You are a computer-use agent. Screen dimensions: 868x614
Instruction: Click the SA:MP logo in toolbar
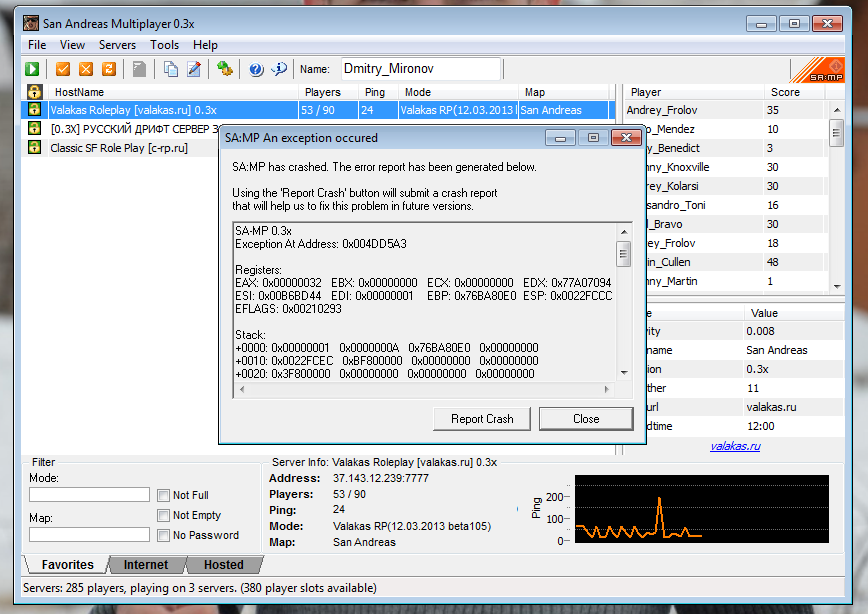coord(817,70)
